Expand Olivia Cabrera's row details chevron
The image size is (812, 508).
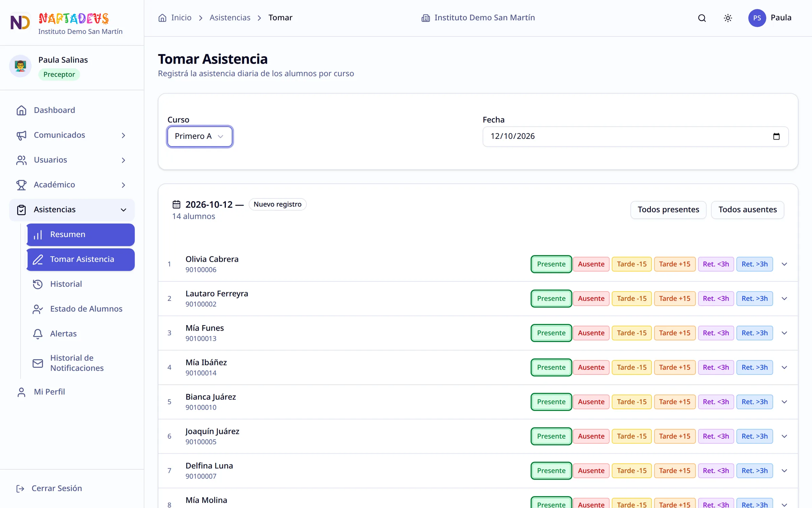(784, 264)
